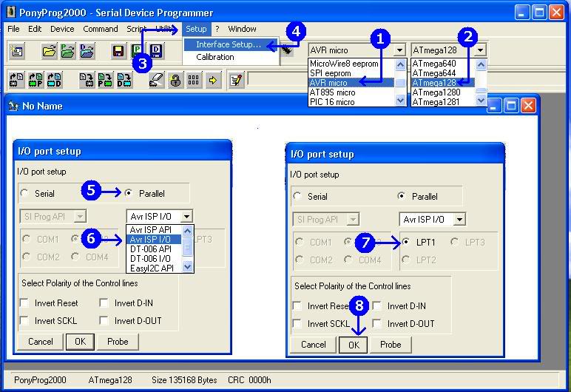Expand the ATmega128 device type dropdown
This screenshot has width=571, height=392.
pos(480,50)
